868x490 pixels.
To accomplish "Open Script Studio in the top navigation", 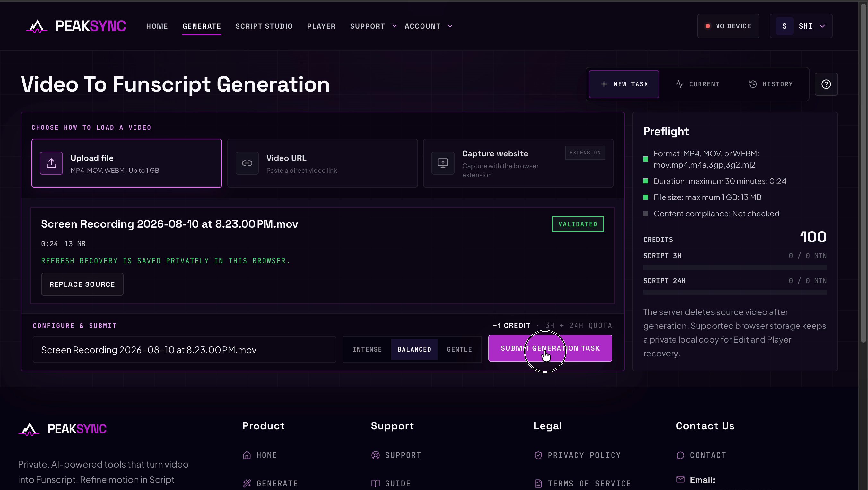I will [x=264, y=26].
